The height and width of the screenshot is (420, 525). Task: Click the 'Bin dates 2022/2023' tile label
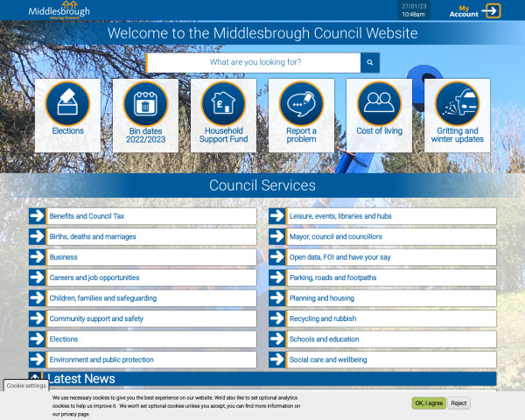[145, 135]
